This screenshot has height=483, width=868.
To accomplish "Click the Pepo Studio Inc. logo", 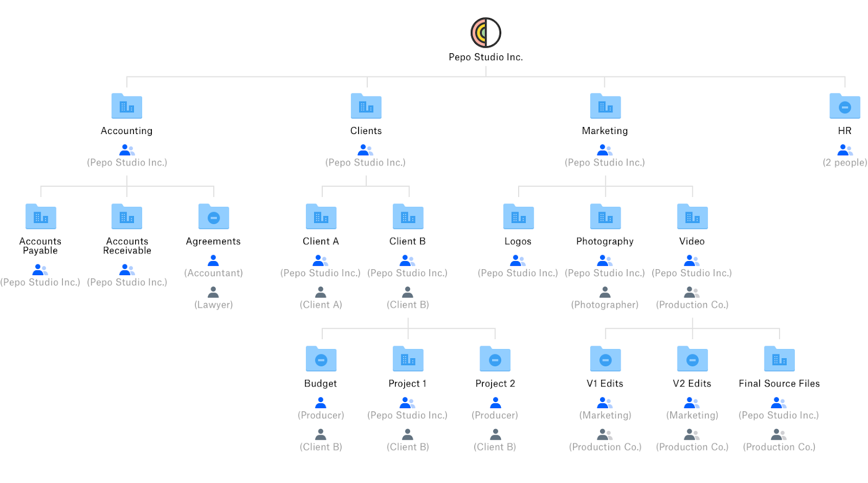I will click(x=486, y=33).
